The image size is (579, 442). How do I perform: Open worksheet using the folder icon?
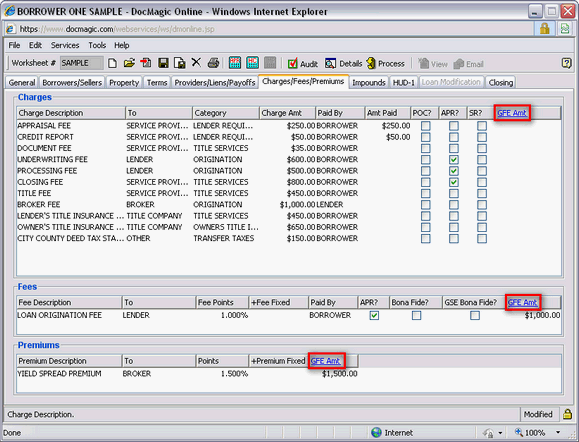[129, 63]
